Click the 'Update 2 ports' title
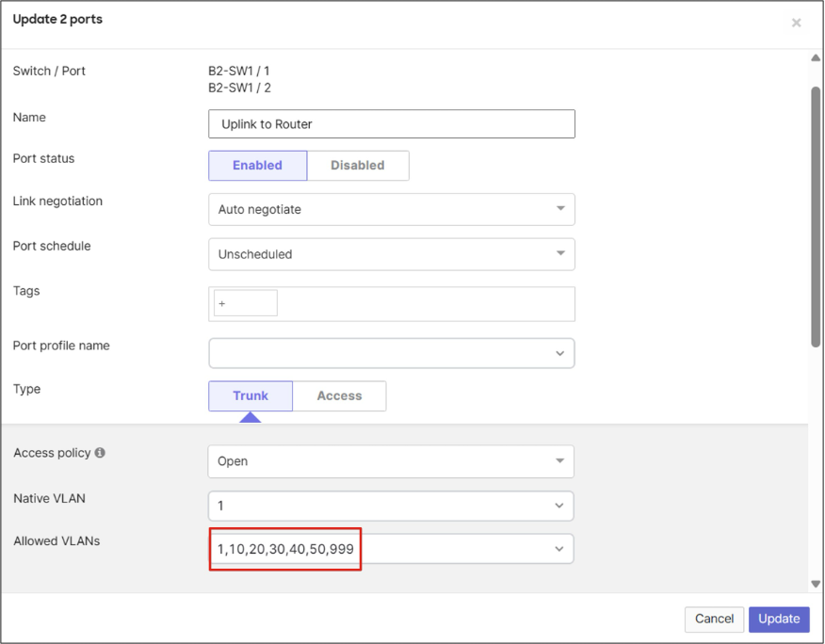Image resolution: width=825 pixels, height=644 pixels. (57, 20)
